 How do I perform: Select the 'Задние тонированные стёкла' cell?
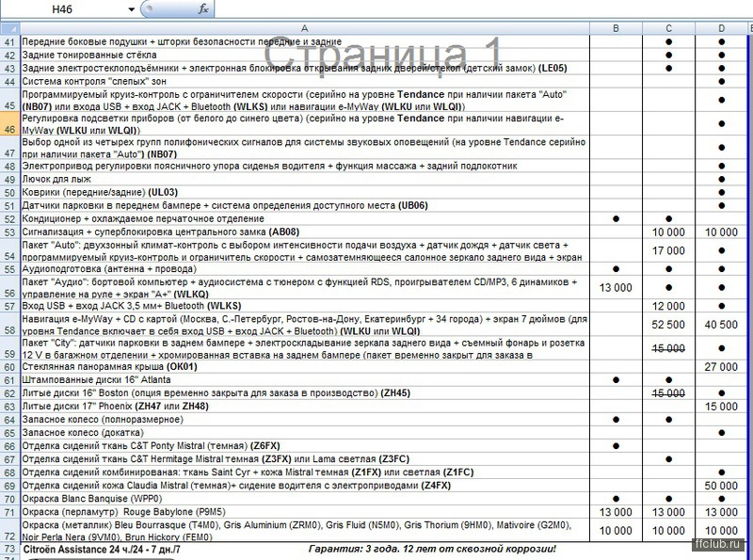[305, 55]
